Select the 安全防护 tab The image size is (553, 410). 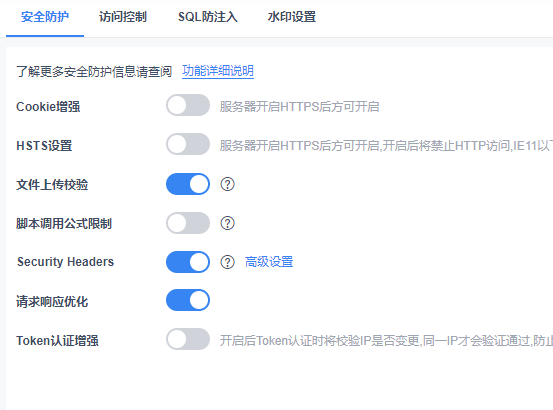45,17
